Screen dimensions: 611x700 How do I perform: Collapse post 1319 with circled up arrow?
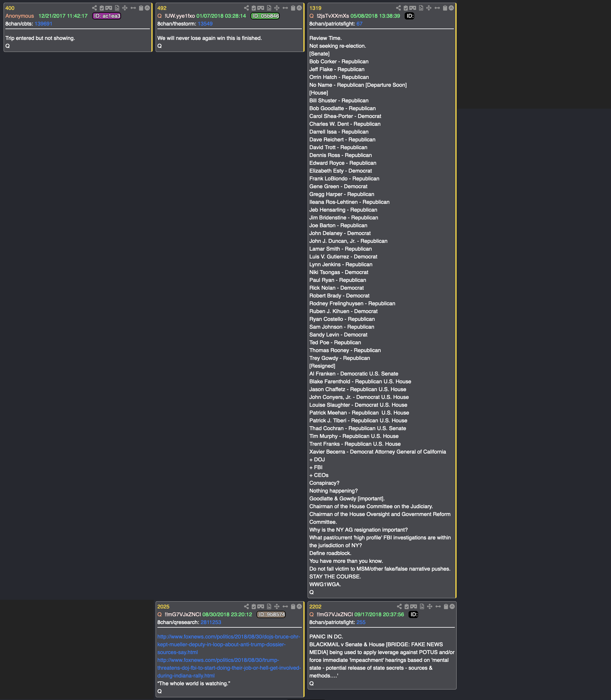coord(451,8)
